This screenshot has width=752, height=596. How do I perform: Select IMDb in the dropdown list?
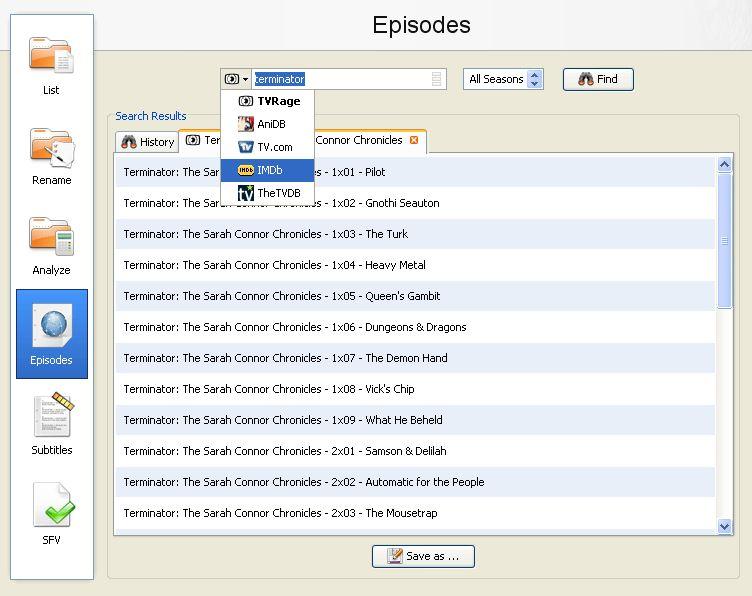(268, 170)
